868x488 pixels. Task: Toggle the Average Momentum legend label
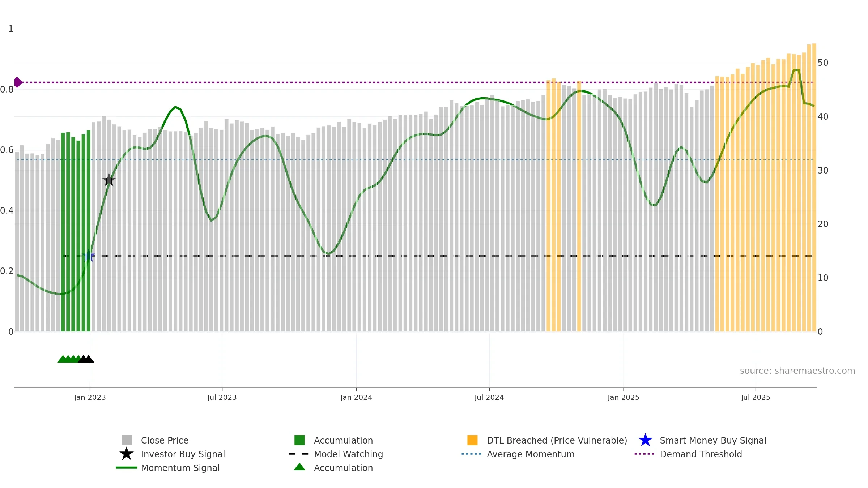pos(531,454)
